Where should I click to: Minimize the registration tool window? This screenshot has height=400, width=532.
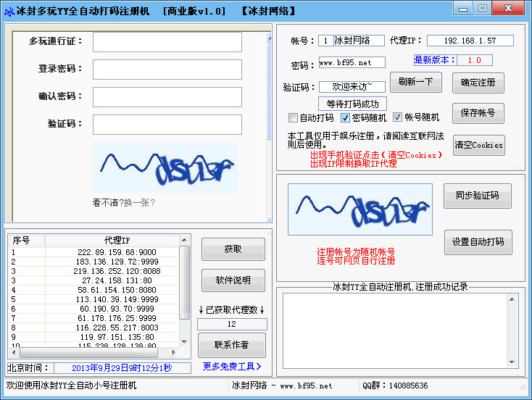tap(463, 9)
